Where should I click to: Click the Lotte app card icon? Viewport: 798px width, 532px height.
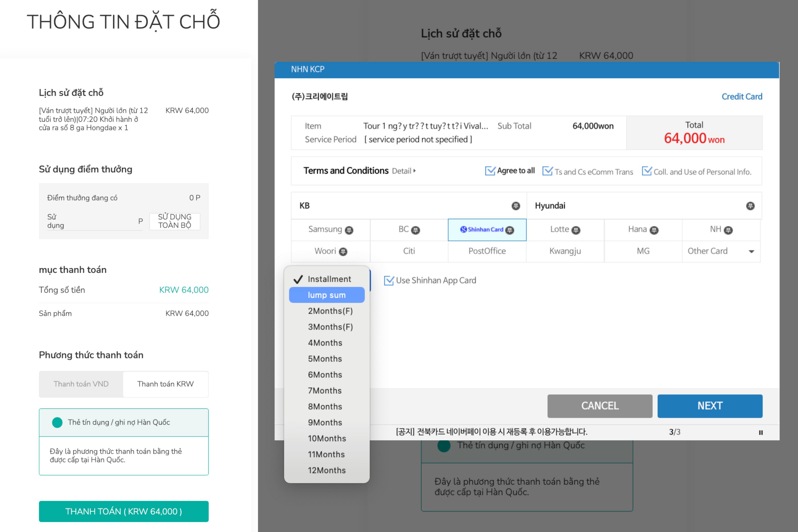point(576,230)
